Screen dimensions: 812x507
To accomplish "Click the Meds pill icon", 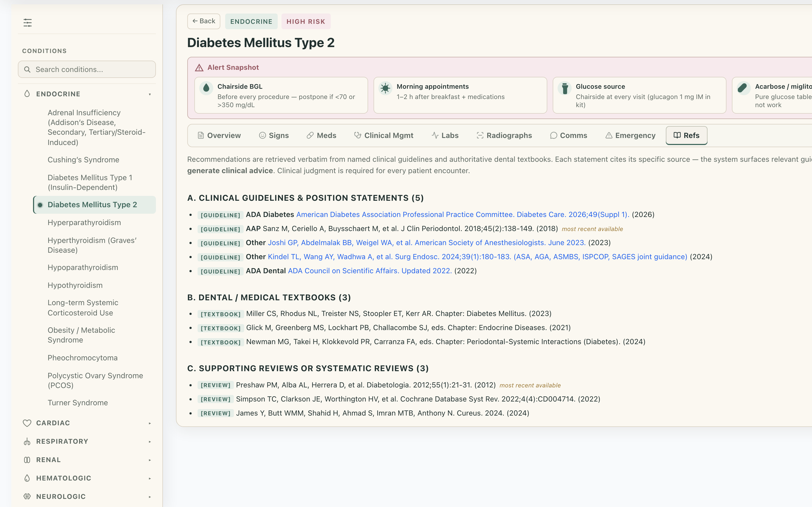I will (310, 136).
